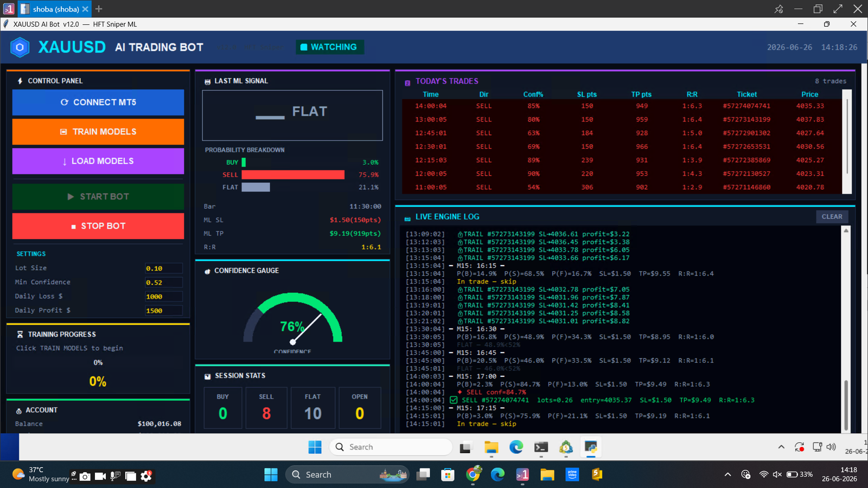This screenshot has height=488, width=868.
Task: Click the Confidence Gauge panel icon
Action: point(207,271)
